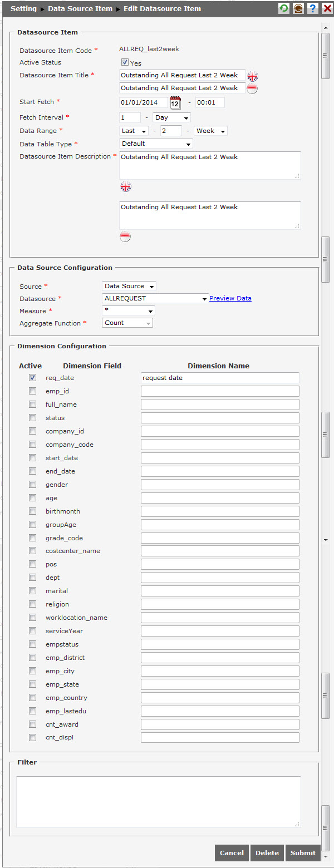Click Setting in the breadcrumb
Image resolution: width=334 pixels, height=868 pixels.
click(x=23, y=9)
